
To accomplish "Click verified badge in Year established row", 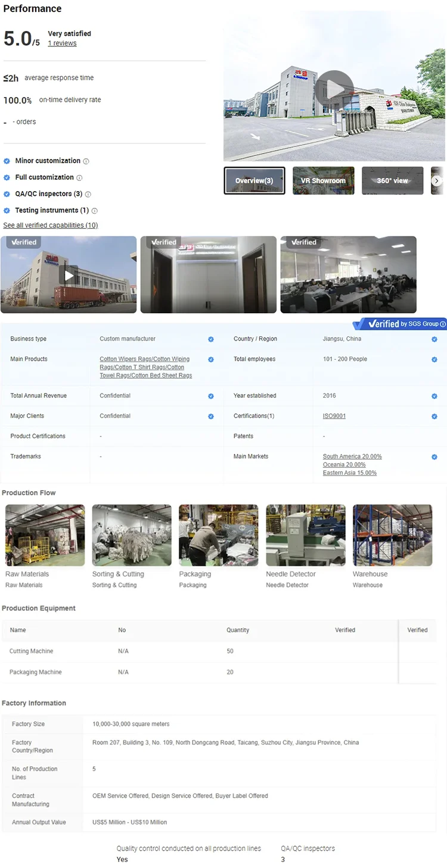I will point(434,396).
